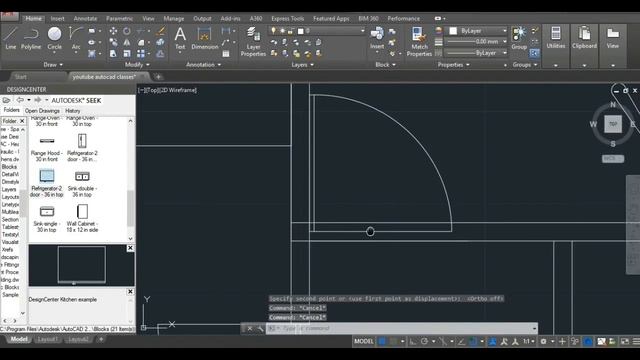Click the Customization wrench in command line
The image size is (640, 360).
[x=260, y=329]
